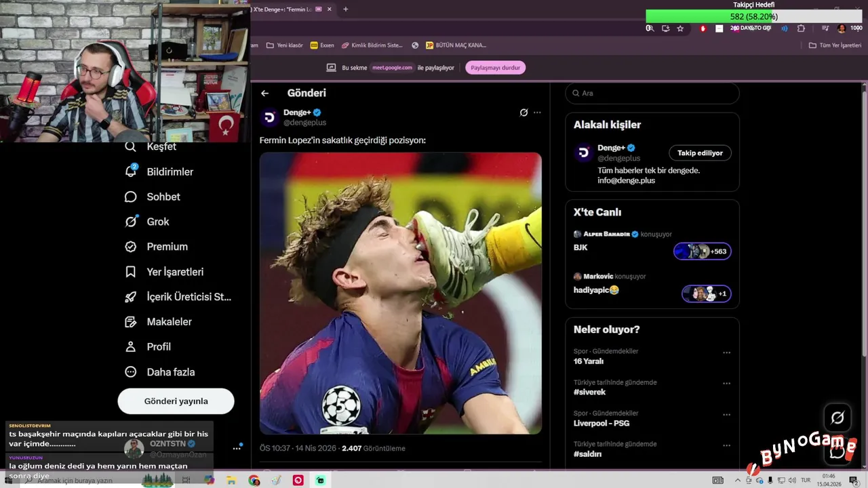
Task: Open the Liverpool - PSG trending topic
Action: [601, 424]
